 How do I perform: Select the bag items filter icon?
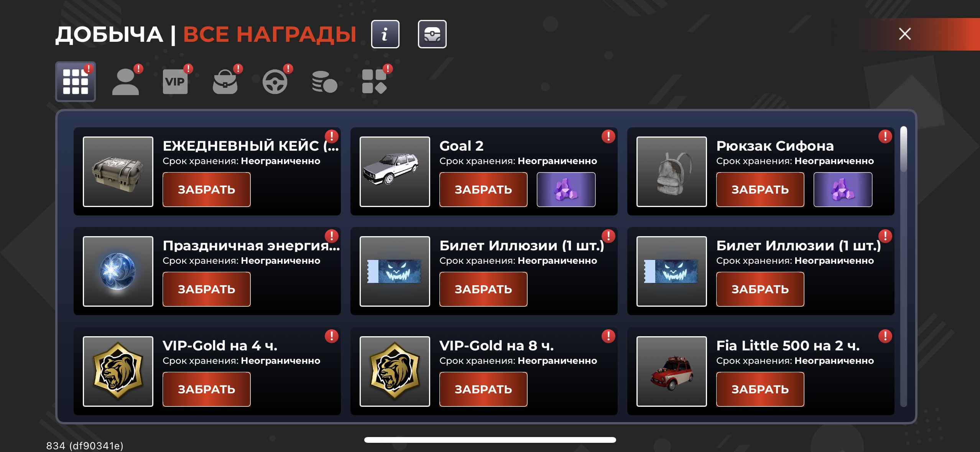click(x=225, y=82)
